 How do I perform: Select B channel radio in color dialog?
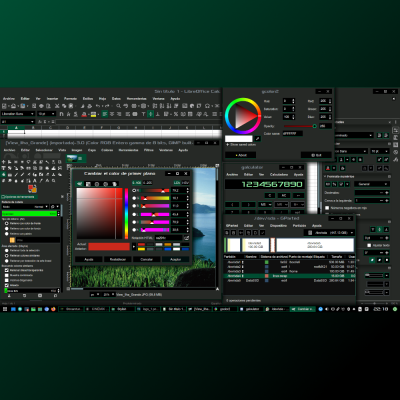[134, 206]
